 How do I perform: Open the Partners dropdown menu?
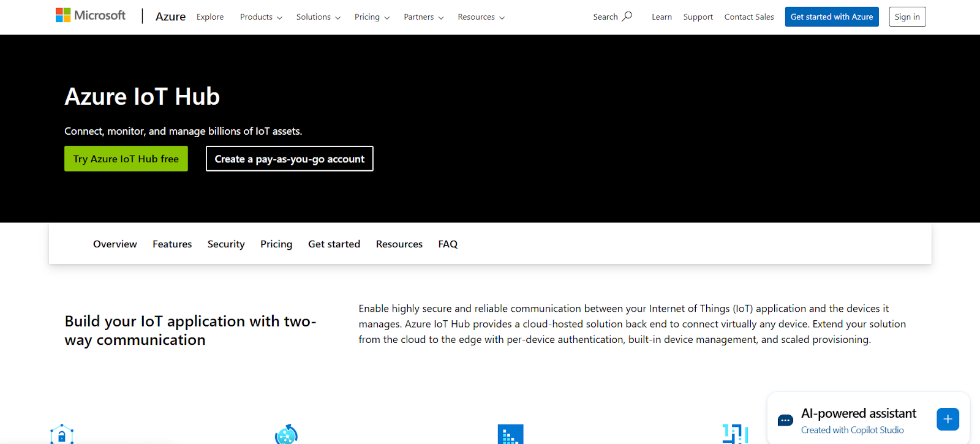point(423,17)
